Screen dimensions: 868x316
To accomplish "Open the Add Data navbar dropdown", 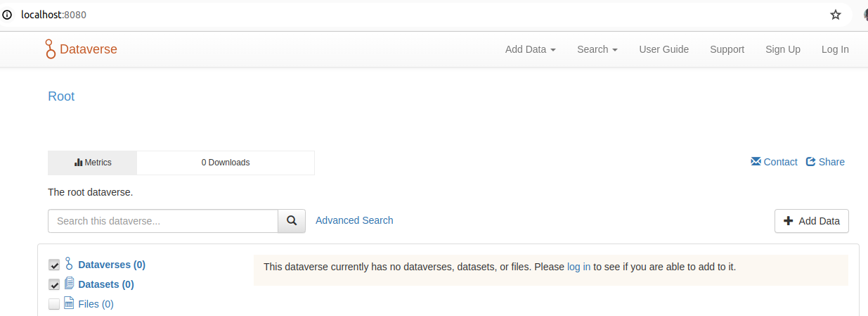I will [x=530, y=49].
